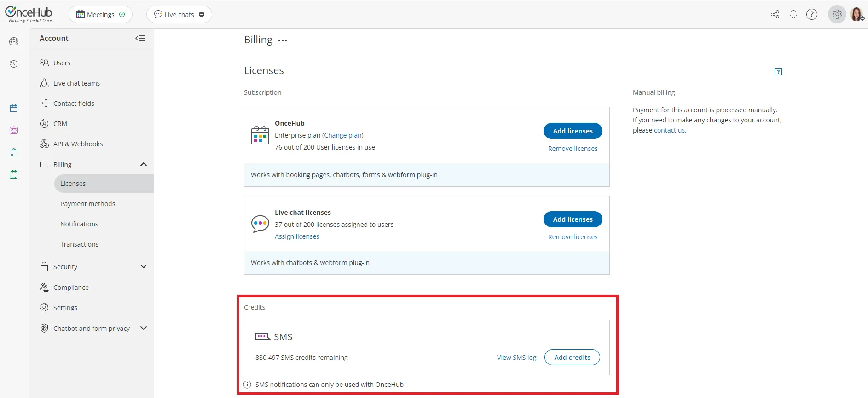The width and height of the screenshot is (868, 398).
Task: Open Billing Notifications submenu item
Action: [79, 224]
